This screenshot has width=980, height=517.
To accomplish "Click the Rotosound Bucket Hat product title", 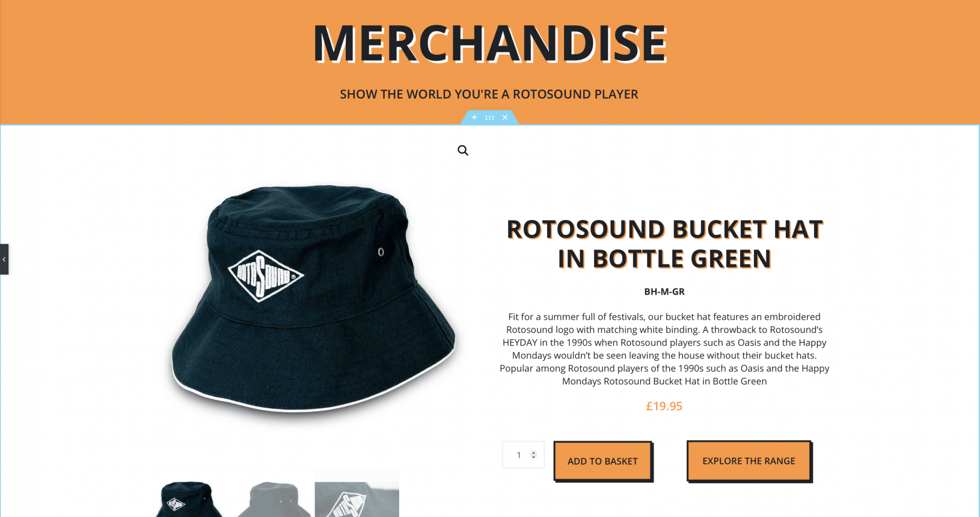I will pyautogui.click(x=664, y=244).
